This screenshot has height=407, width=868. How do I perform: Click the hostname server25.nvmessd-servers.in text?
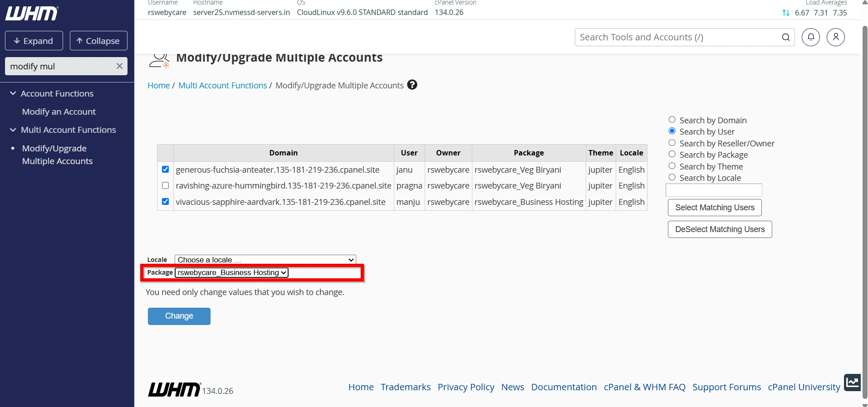click(241, 12)
